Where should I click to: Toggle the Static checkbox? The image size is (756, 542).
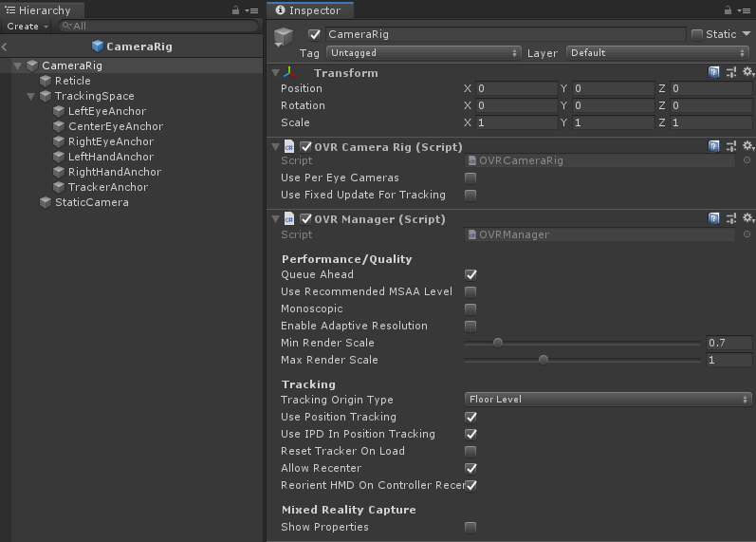tap(696, 34)
